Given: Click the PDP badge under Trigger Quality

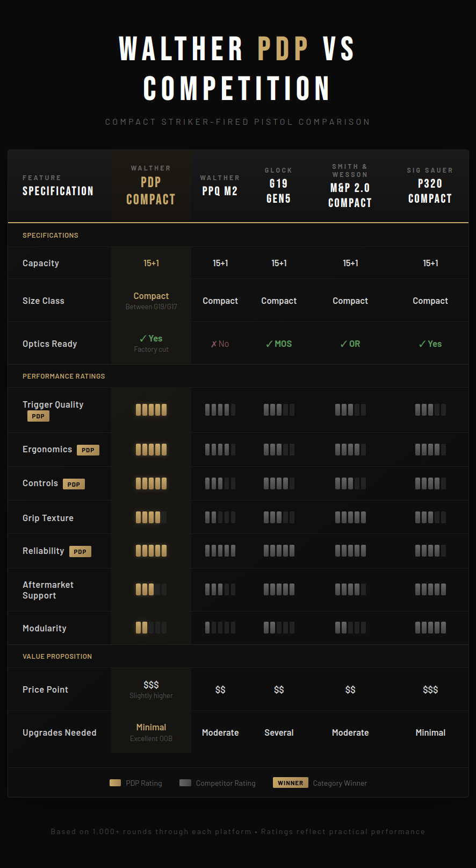Looking at the screenshot, I should point(38,416).
